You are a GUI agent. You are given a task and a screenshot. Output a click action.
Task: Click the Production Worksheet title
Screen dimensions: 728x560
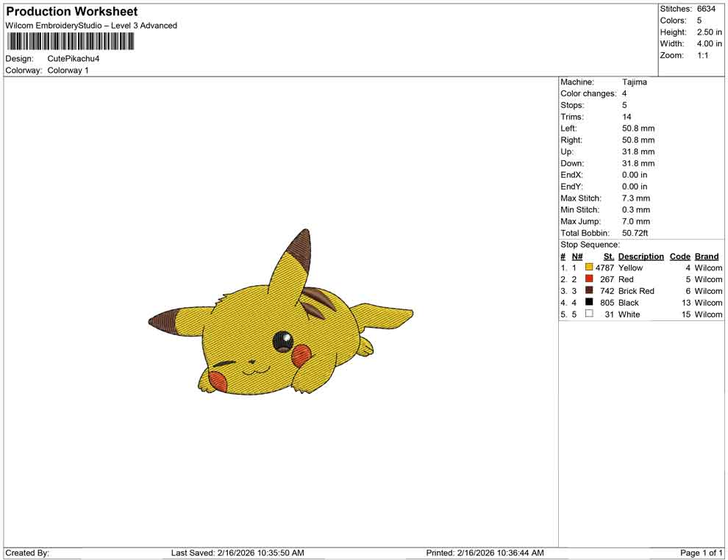(71, 12)
